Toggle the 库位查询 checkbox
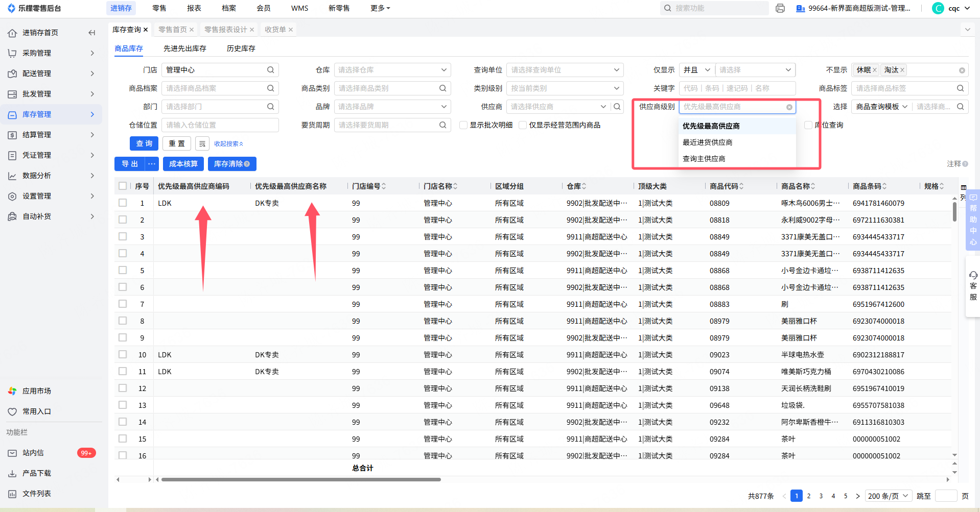 point(808,125)
